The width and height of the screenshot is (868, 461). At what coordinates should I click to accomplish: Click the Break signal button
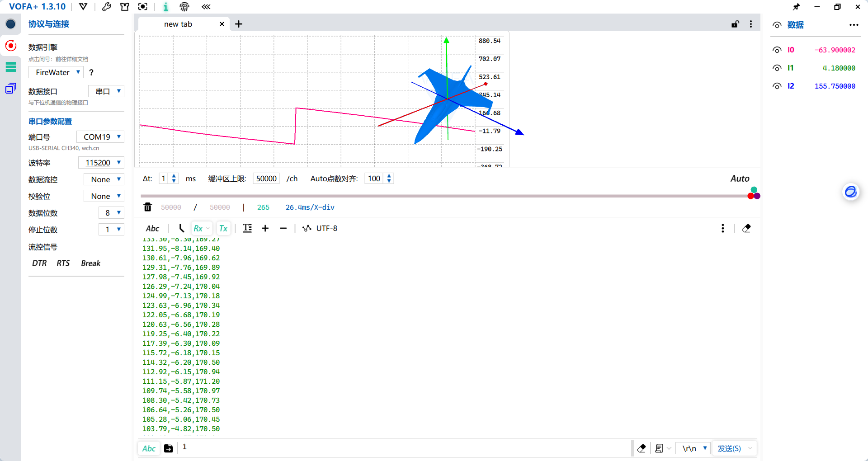coord(90,263)
